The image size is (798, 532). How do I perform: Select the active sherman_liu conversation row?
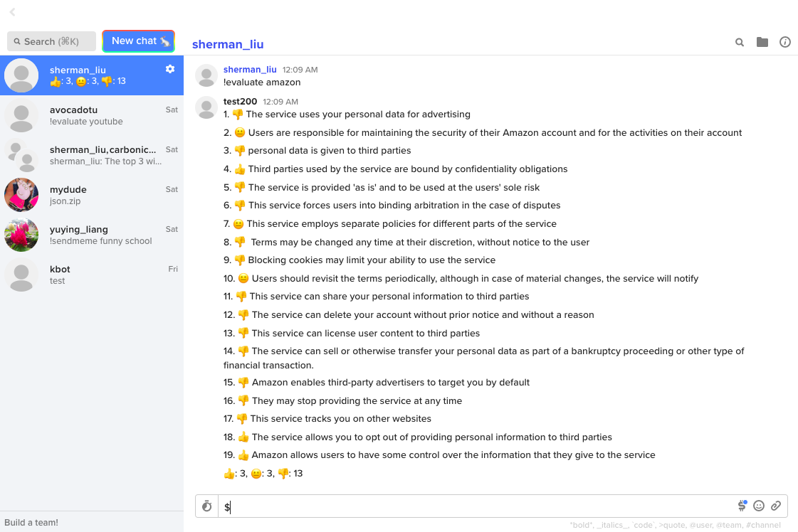point(92,75)
